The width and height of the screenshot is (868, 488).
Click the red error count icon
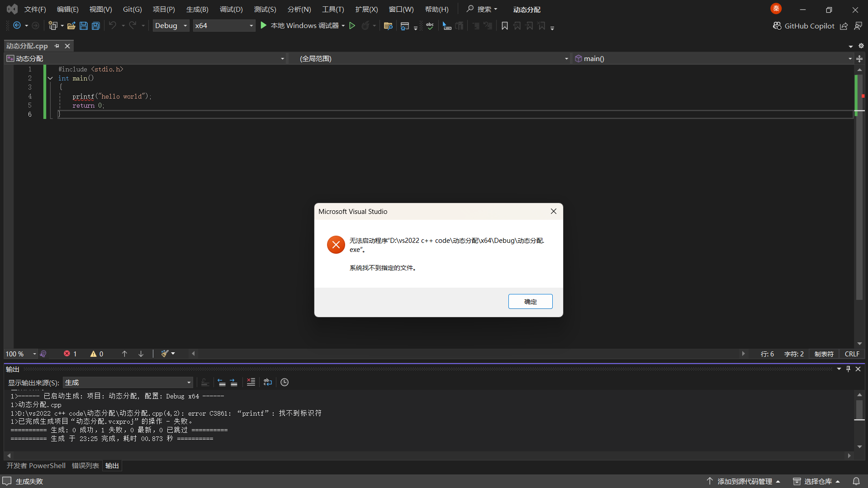pyautogui.click(x=67, y=354)
